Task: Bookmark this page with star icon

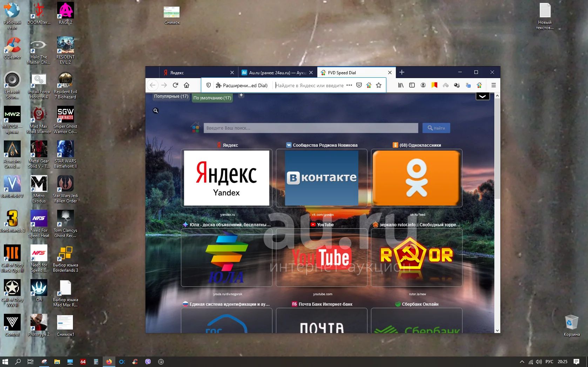Action: click(x=379, y=85)
